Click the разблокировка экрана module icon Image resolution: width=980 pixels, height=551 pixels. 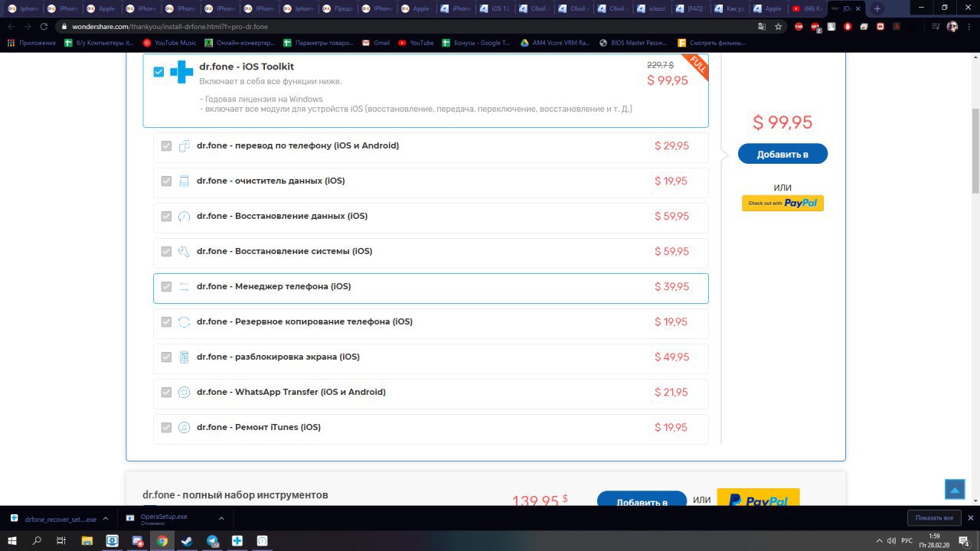184,357
